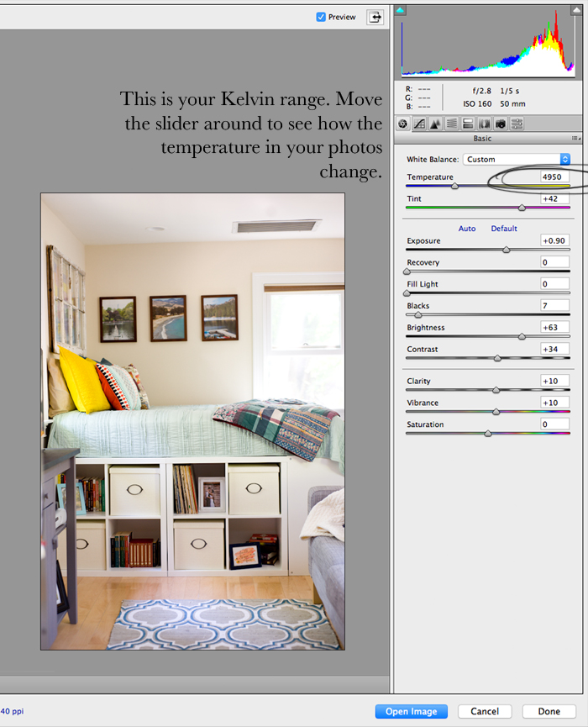Open the Lens Corrections panel tab

[484, 124]
